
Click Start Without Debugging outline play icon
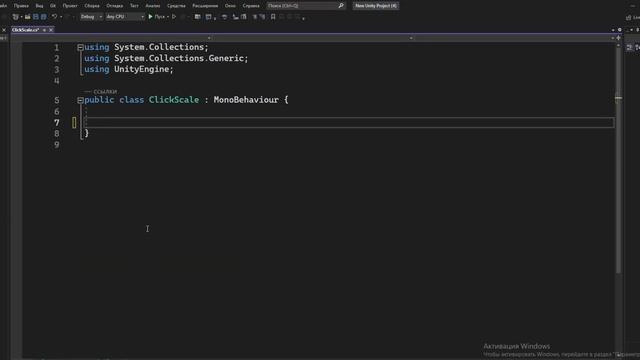(174, 17)
